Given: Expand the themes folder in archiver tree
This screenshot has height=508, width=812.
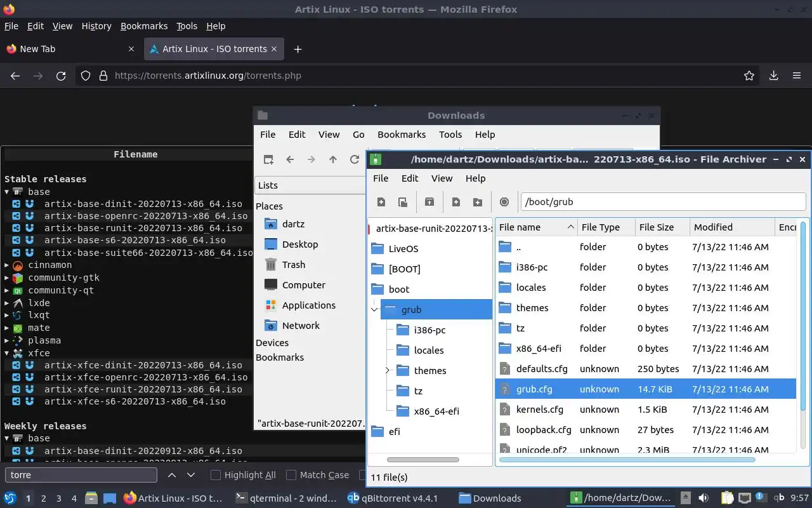Looking at the screenshot, I should (x=388, y=371).
